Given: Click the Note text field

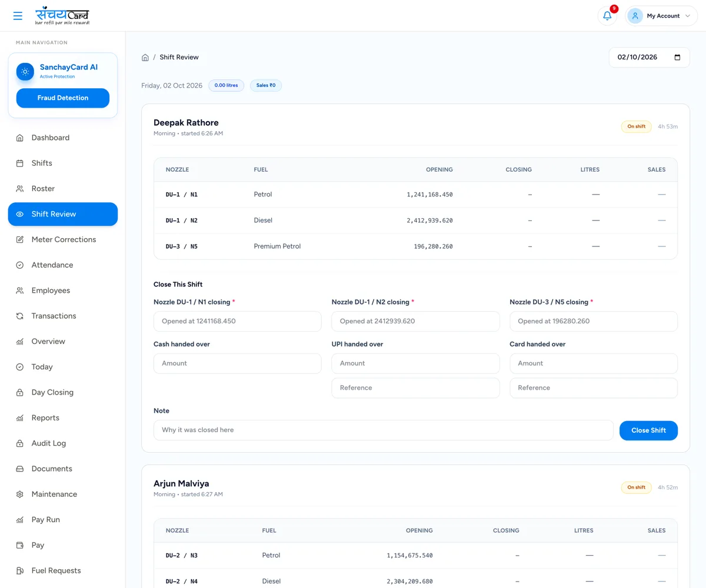Looking at the screenshot, I should [384, 430].
